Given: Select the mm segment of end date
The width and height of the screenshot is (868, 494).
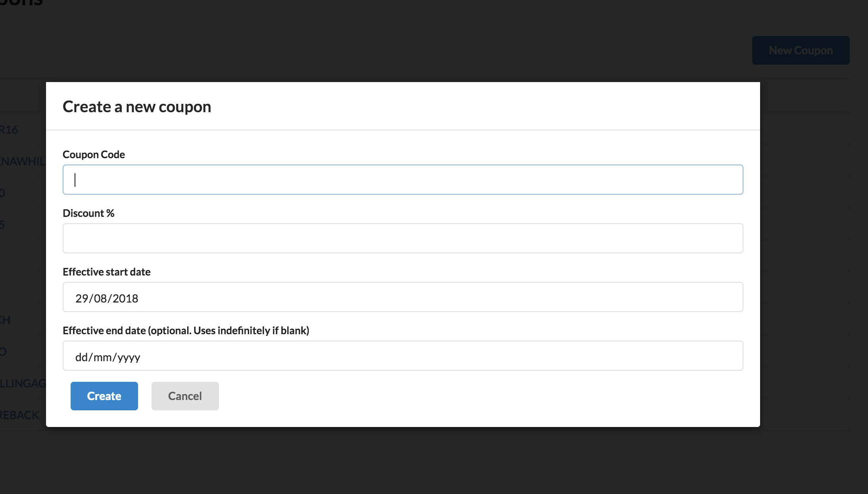Looking at the screenshot, I should 103,357.
